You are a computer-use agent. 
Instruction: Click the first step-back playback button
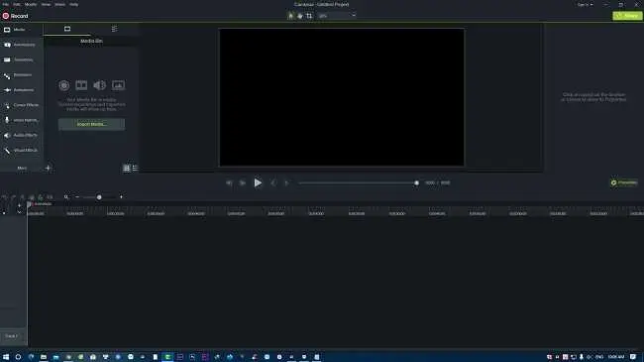(229, 183)
